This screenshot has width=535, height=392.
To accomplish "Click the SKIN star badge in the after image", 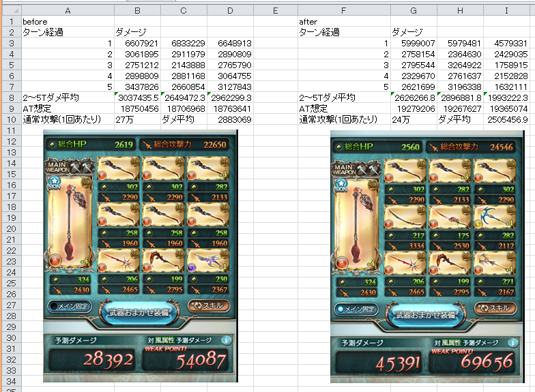I will click(x=341, y=185).
